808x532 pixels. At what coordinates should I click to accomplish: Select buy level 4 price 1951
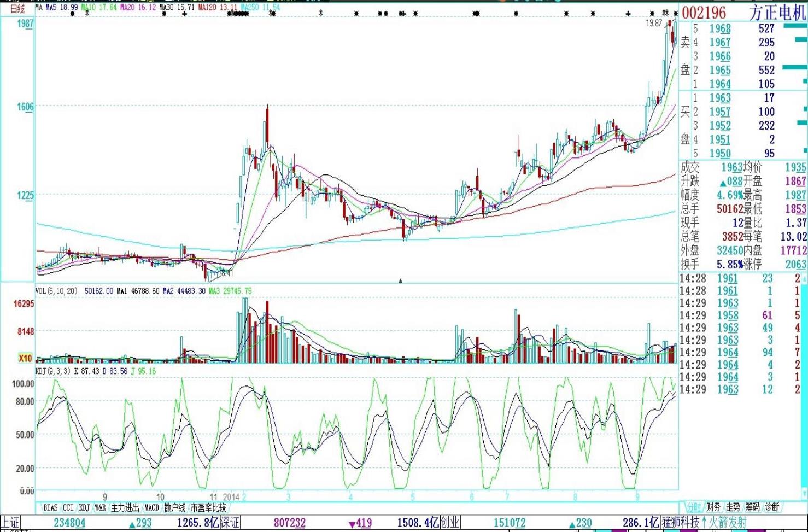coord(720,139)
